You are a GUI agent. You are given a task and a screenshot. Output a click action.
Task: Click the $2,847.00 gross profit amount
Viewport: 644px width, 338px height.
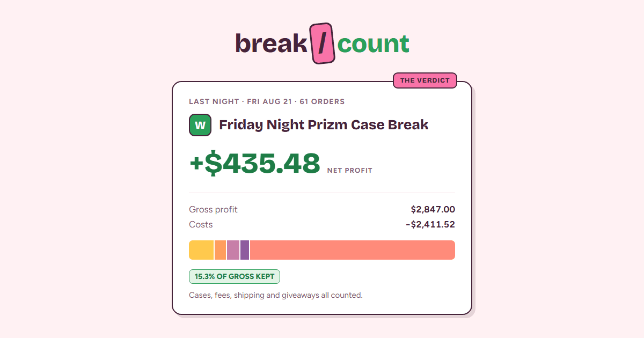[433, 210]
